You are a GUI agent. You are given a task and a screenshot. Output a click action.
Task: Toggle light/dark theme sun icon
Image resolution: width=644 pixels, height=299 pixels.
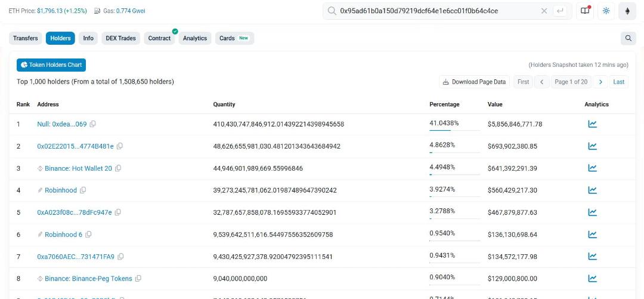click(606, 11)
